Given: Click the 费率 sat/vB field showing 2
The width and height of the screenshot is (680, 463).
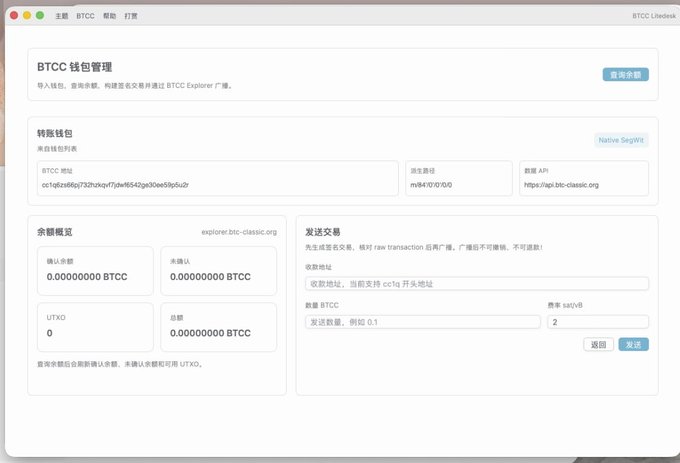Looking at the screenshot, I should tap(598, 322).
